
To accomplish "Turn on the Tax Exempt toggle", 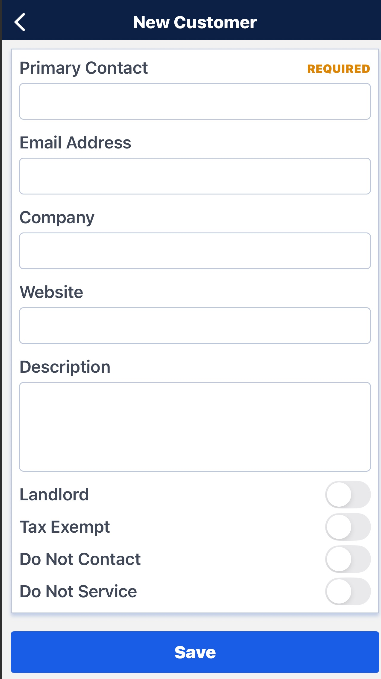I will click(348, 527).
